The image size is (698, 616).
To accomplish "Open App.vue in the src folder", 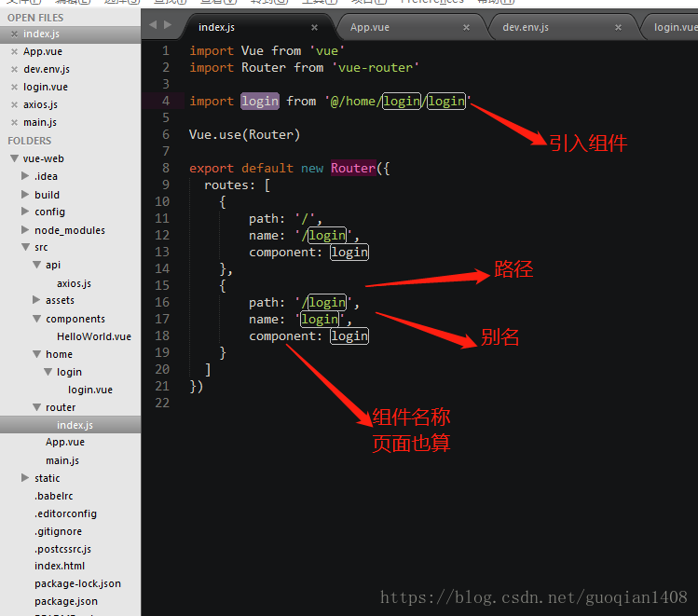I will pyautogui.click(x=65, y=442).
